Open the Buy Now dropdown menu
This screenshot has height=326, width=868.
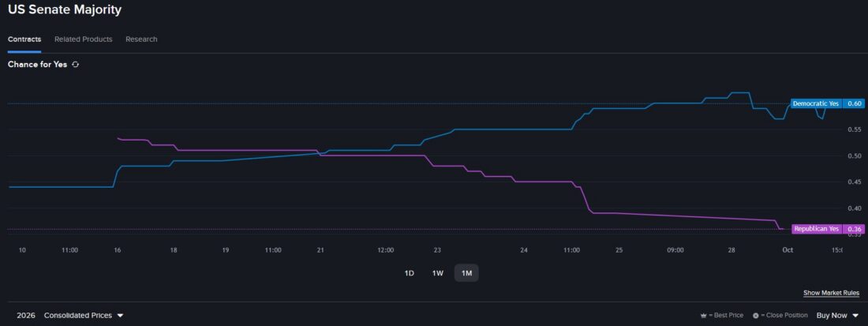[837, 316]
